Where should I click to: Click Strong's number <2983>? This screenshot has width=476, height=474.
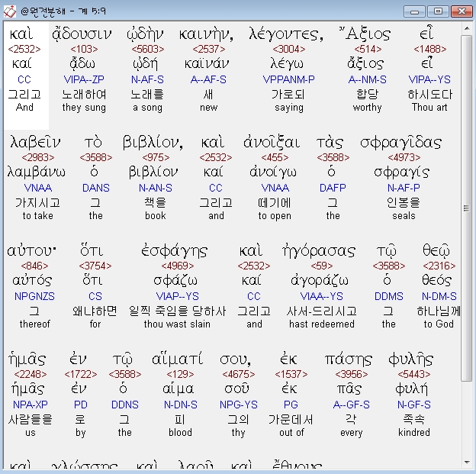pos(38,157)
